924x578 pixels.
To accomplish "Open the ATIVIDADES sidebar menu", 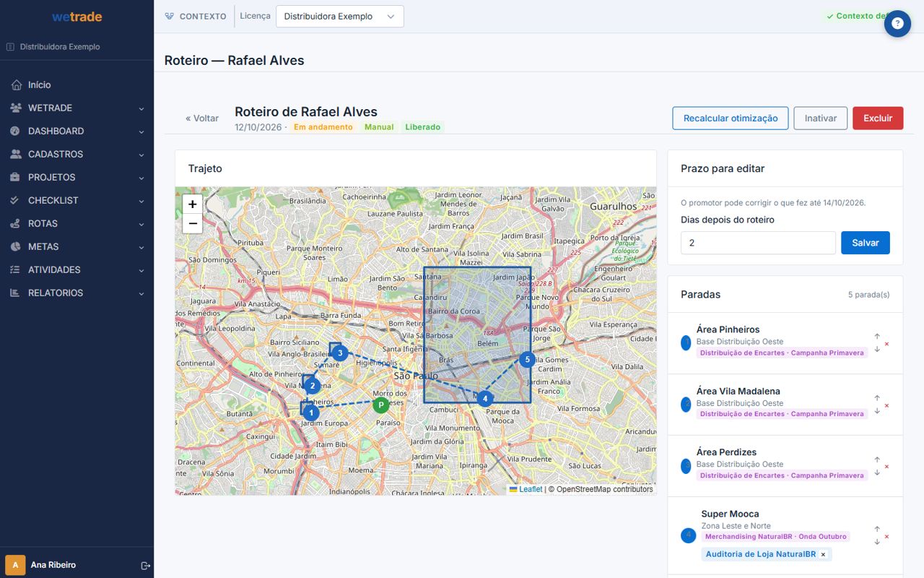I will pyautogui.click(x=77, y=269).
